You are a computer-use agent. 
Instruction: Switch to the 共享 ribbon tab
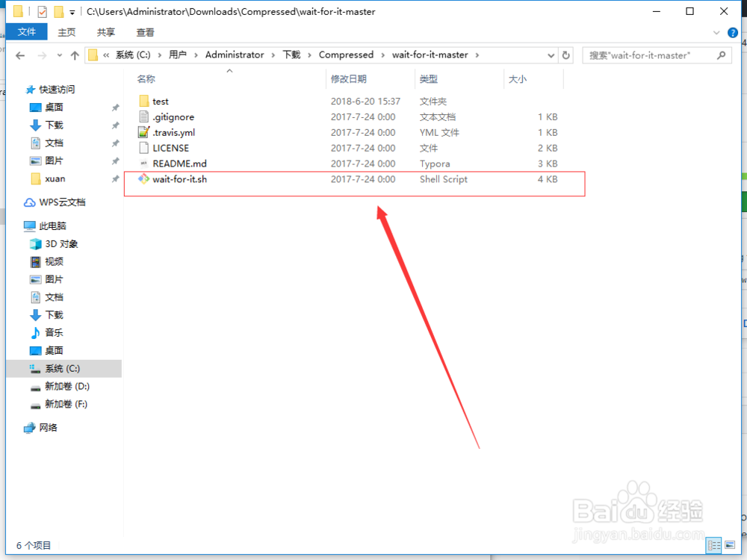pos(106,32)
